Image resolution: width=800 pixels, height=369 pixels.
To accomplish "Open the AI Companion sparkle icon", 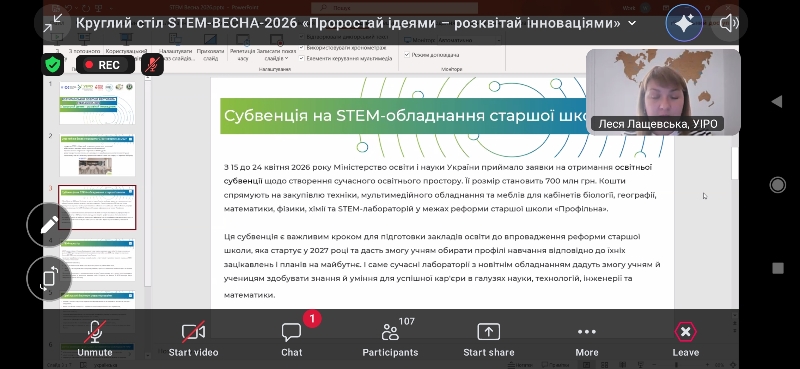I will click(x=684, y=23).
